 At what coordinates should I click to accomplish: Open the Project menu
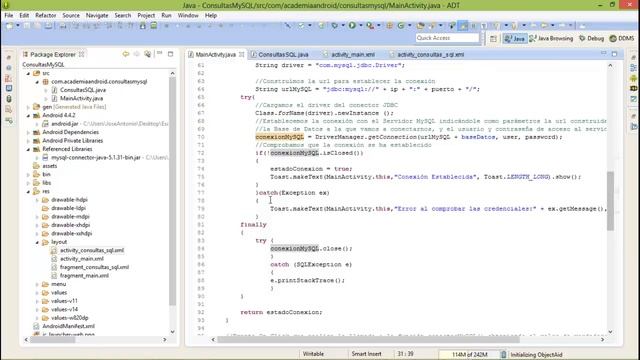pos(146,15)
